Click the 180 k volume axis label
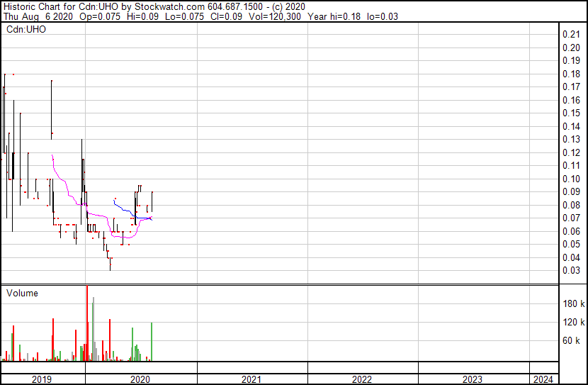Screen dimensions: 588x385 click(572, 303)
